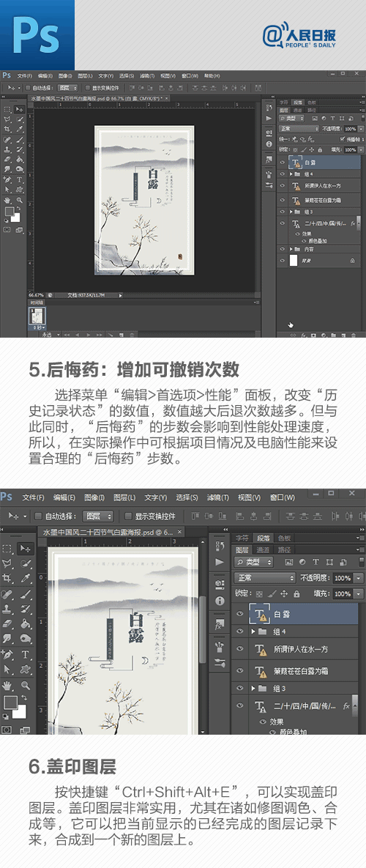
Task: Open 不透明度 slider arrow in lower panel
Action: click(x=358, y=577)
